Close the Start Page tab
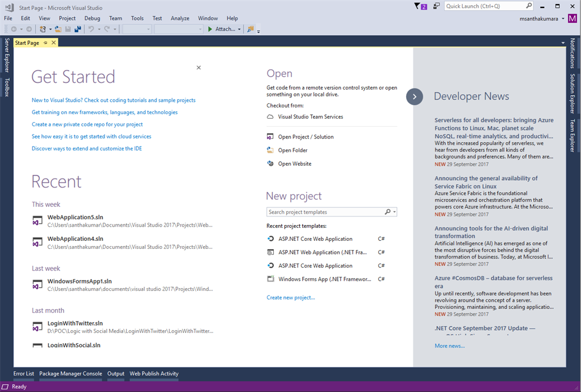 pos(54,43)
